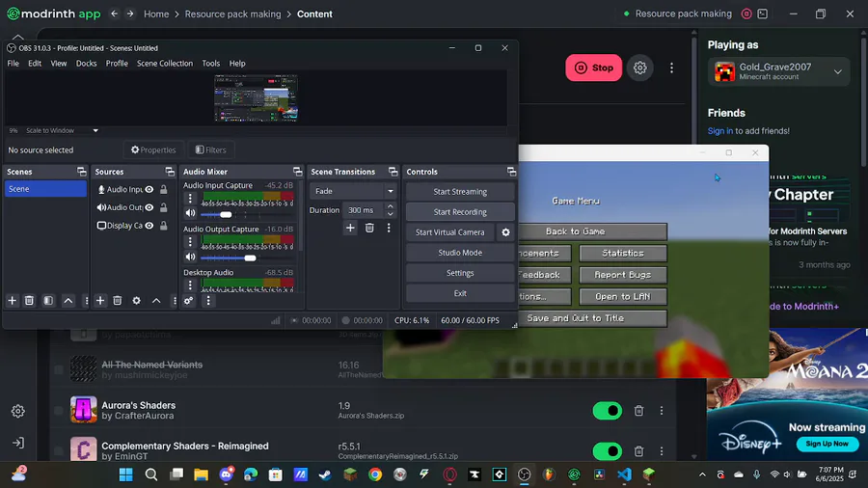Decrease transition duration stepper arrow
868x488 pixels.
pyautogui.click(x=391, y=214)
